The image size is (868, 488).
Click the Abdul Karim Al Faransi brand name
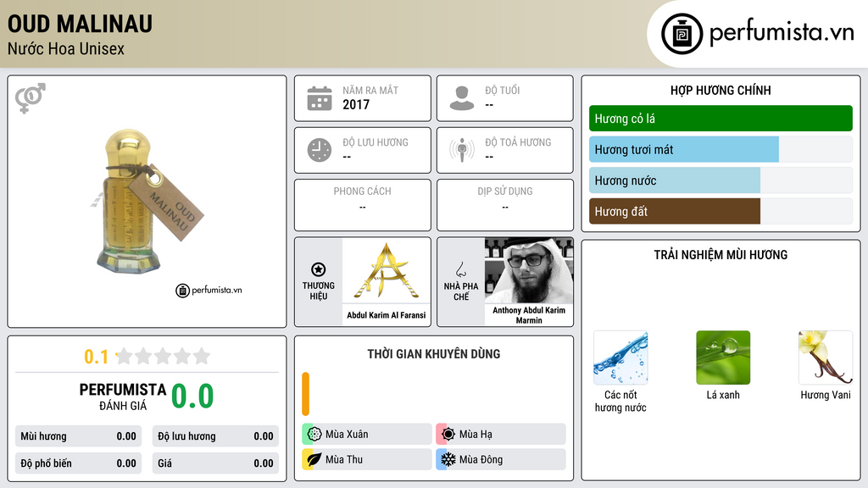click(387, 315)
